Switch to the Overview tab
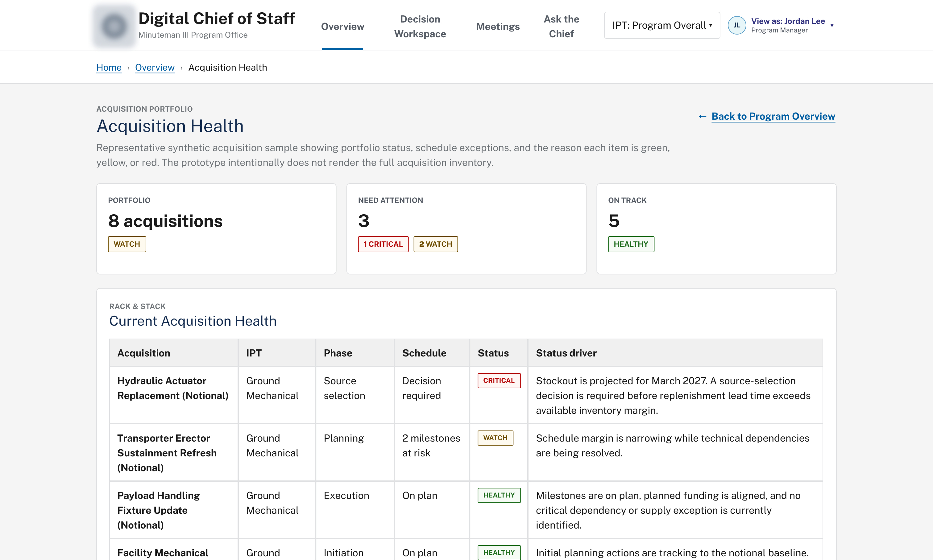Viewport: 933px width, 560px height. pos(342,27)
